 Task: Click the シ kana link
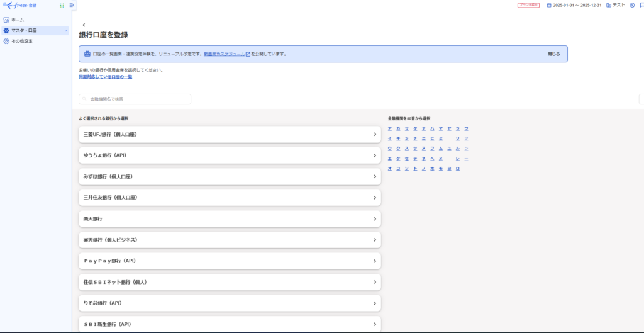407,138
